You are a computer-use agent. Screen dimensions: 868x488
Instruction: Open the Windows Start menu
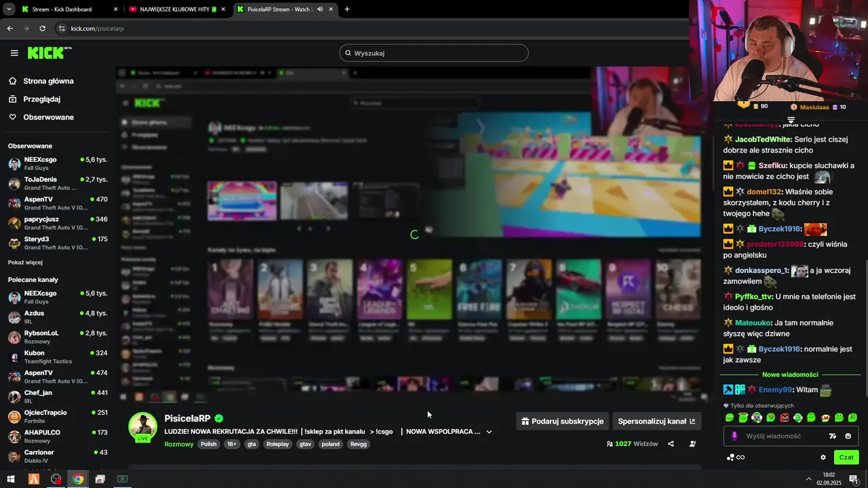(x=11, y=479)
